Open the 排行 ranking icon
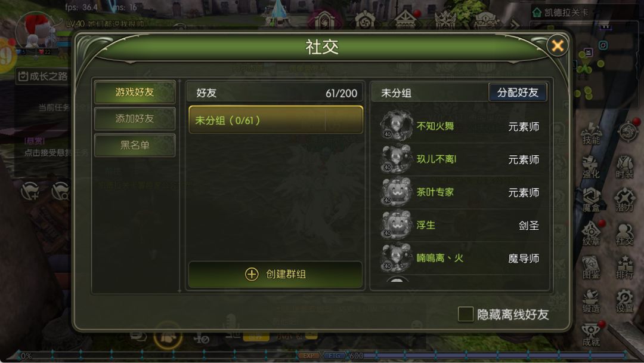Image resolution: width=644 pixels, height=363 pixels. (x=625, y=267)
